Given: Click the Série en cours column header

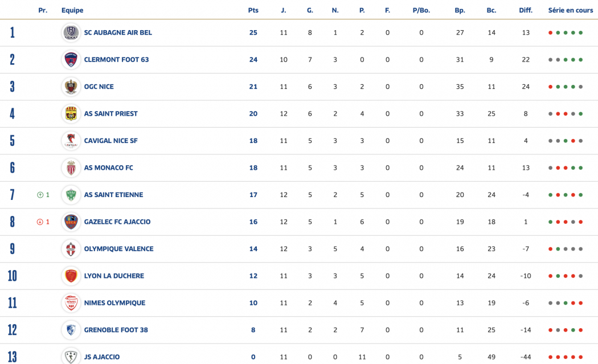Looking at the screenshot, I should pyautogui.click(x=571, y=10).
